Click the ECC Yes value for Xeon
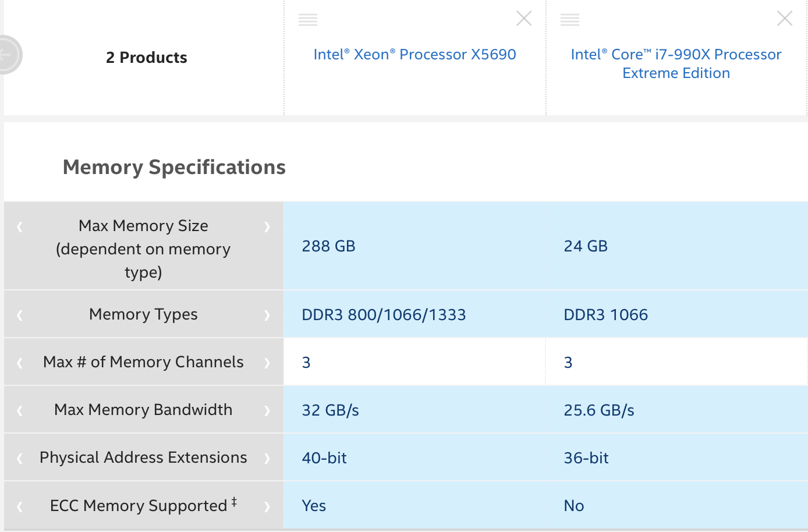This screenshot has height=532, width=808. pyautogui.click(x=314, y=506)
